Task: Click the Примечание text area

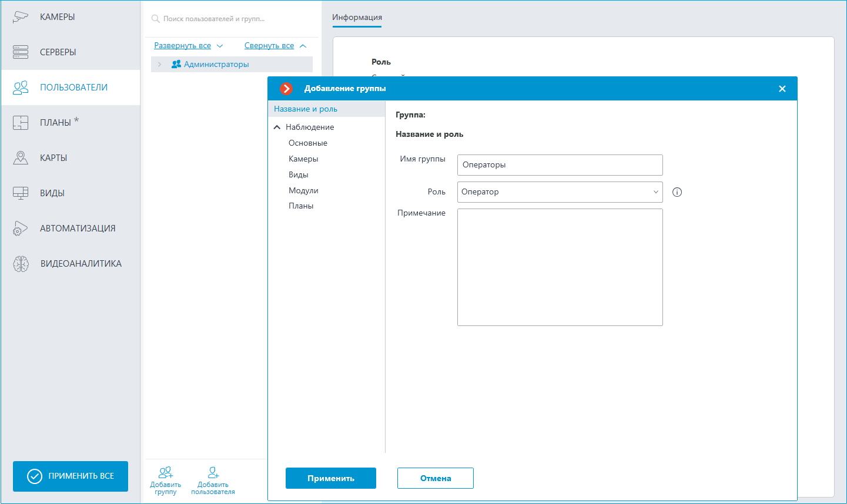Action: pos(560,267)
